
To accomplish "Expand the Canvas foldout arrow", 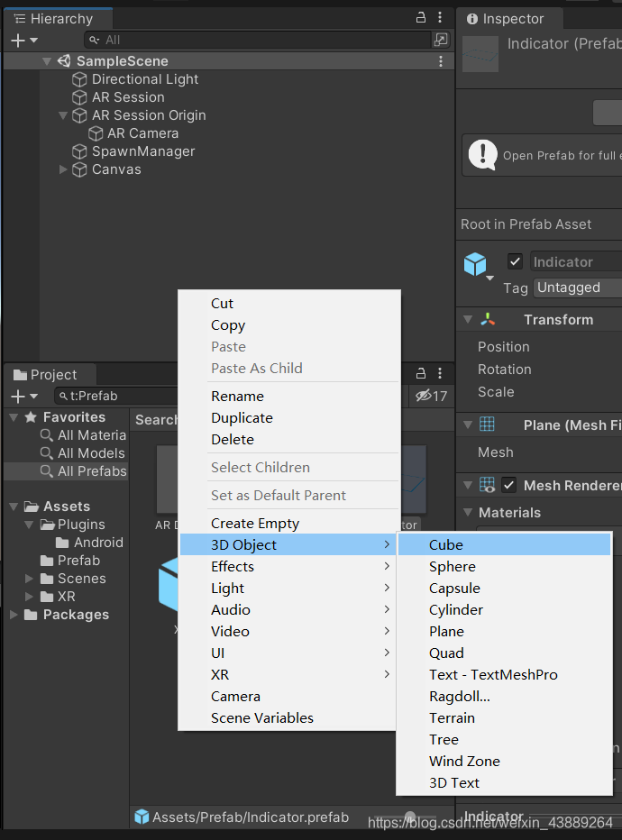I will [x=63, y=169].
